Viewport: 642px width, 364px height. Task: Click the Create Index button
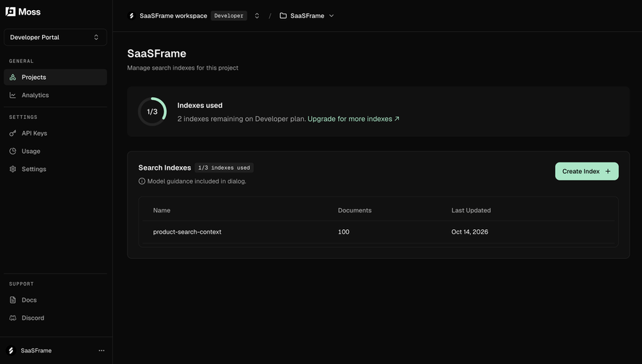(587, 171)
